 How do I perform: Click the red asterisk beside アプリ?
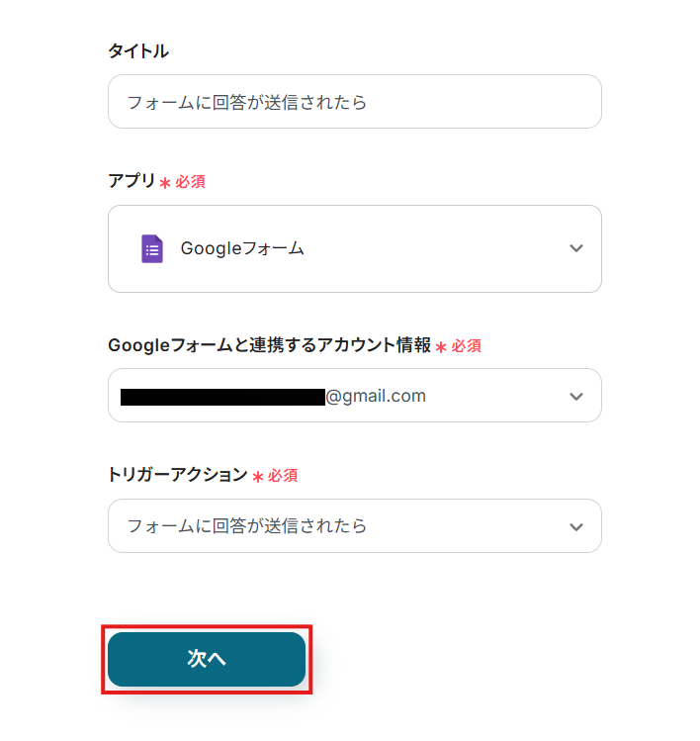pyautogui.click(x=165, y=183)
